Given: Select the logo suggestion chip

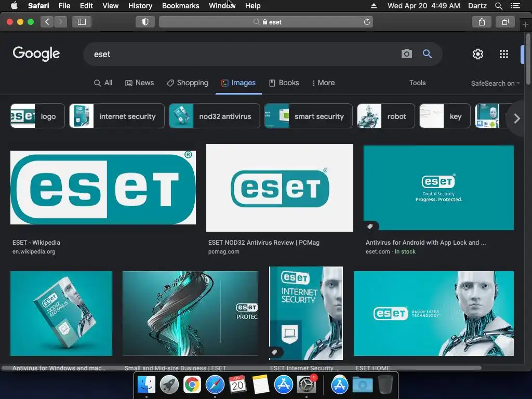Looking at the screenshot, I should (x=37, y=116).
